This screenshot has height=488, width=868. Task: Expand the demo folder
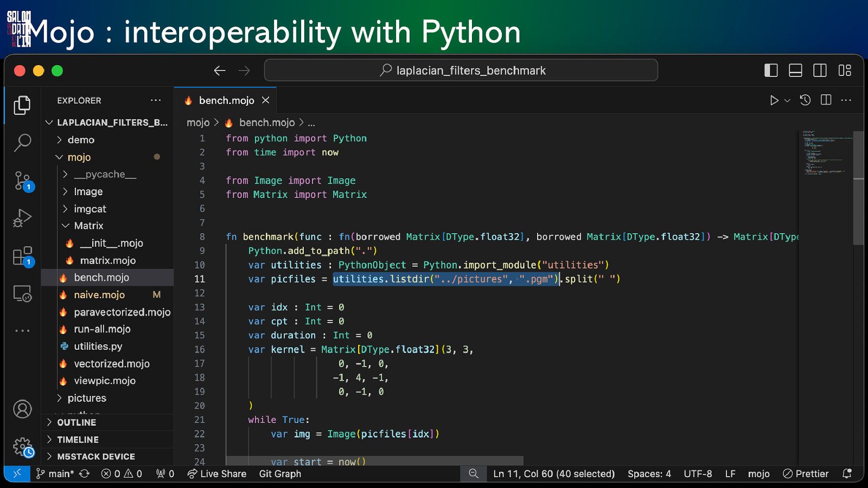pyautogui.click(x=107, y=140)
